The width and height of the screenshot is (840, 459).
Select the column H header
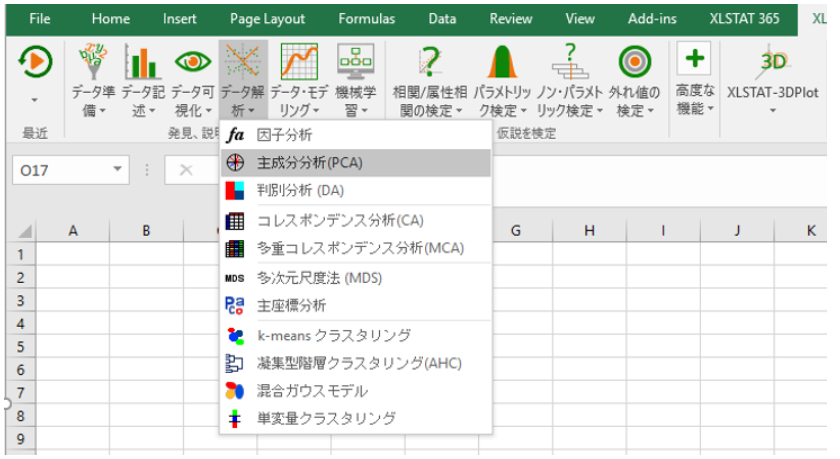[589, 231]
